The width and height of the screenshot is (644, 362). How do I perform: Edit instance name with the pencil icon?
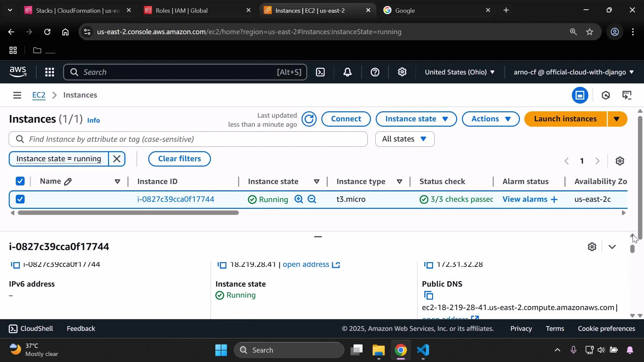coord(68,181)
